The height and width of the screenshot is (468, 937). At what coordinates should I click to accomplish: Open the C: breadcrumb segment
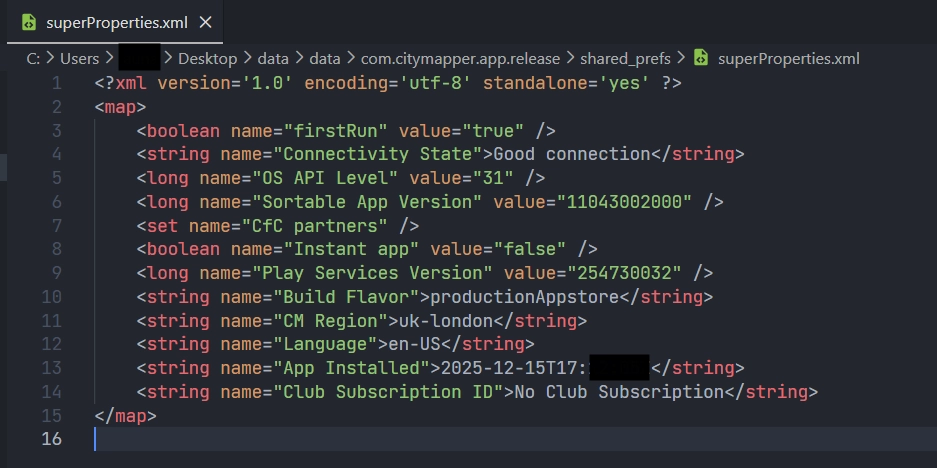[x=33, y=59]
